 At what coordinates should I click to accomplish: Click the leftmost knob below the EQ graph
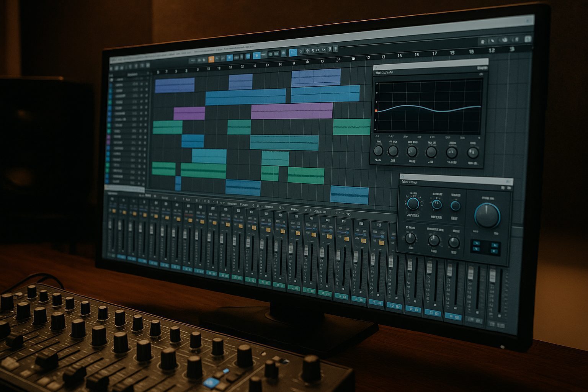coord(378,150)
